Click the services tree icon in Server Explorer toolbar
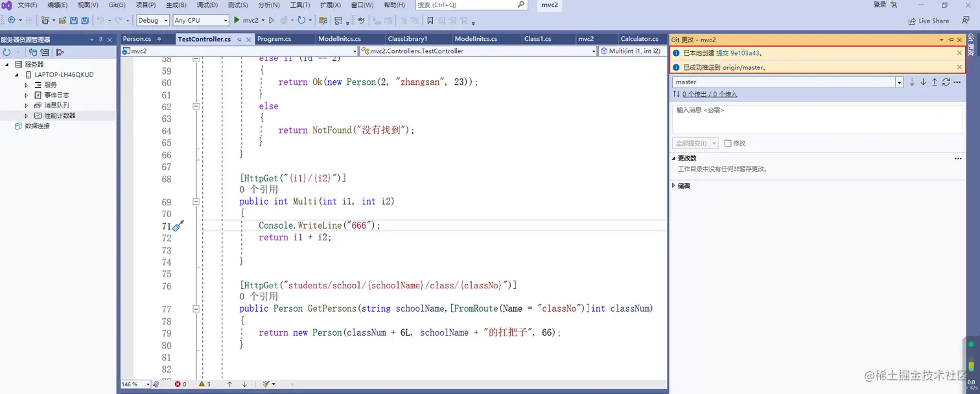The height and width of the screenshot is (394, 980). (x=60, y=52)
